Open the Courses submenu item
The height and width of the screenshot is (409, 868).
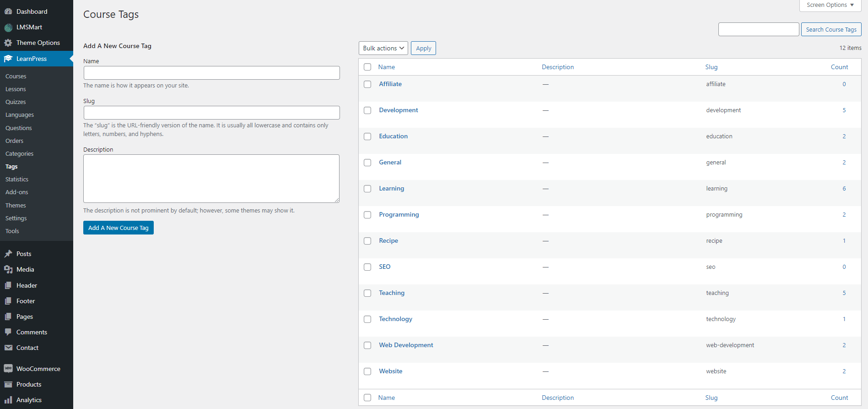(x=16, y=76)
